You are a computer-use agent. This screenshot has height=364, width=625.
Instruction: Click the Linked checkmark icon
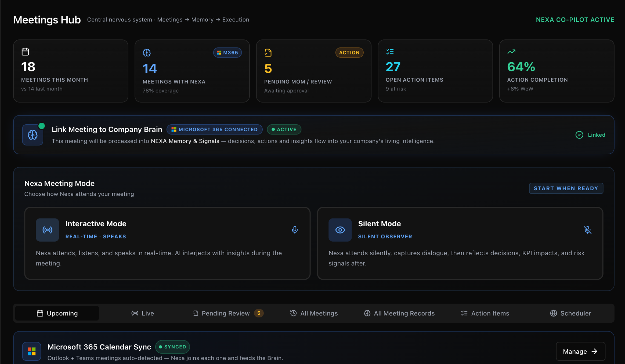[579, 135]
